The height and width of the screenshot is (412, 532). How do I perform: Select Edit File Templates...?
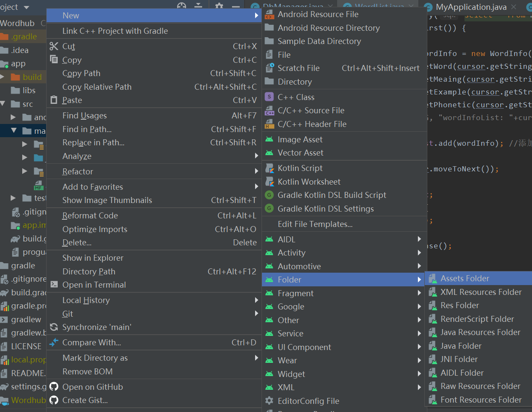[x=344, y=224]
